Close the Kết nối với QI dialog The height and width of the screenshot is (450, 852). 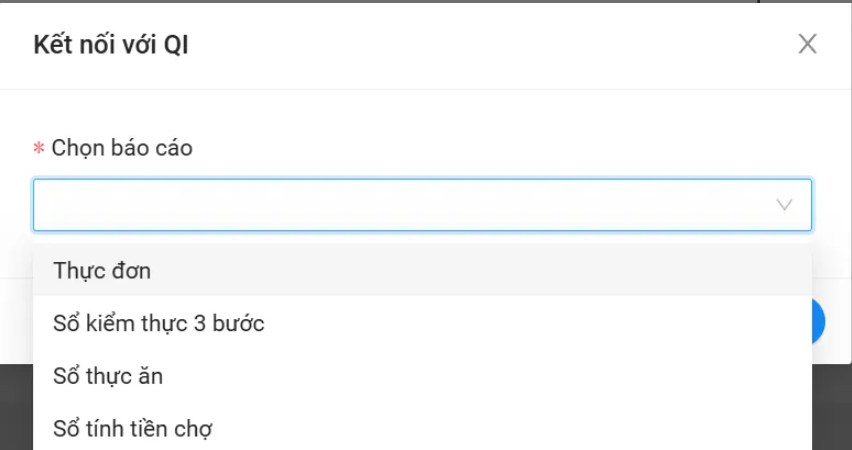(807, 44)
